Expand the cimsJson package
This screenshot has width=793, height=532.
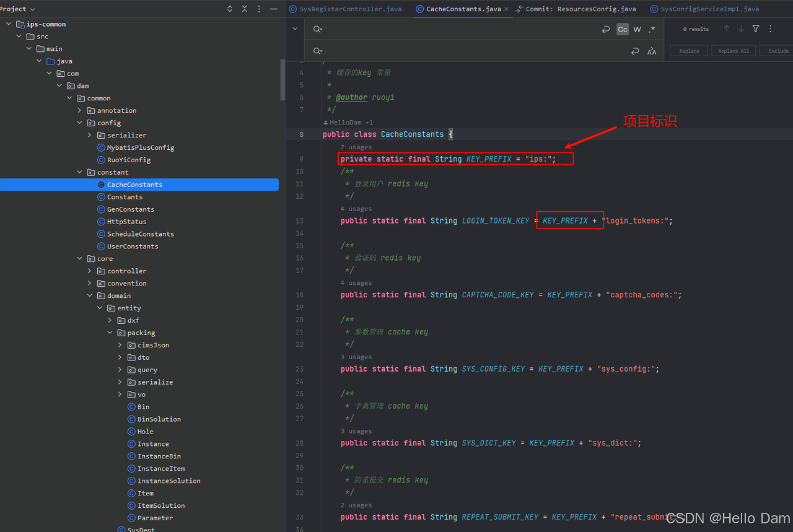coord(120,345)
